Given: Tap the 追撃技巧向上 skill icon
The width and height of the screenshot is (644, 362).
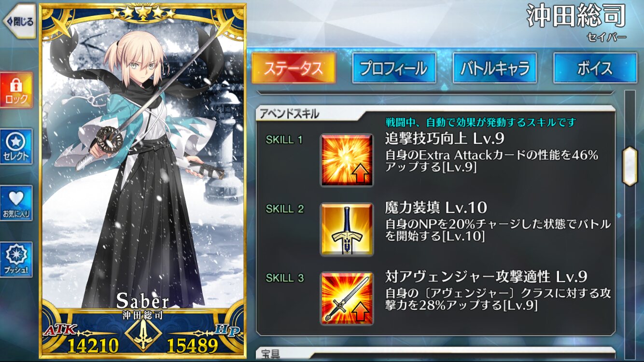Looking at the screenshot, I should coord(347,160).
